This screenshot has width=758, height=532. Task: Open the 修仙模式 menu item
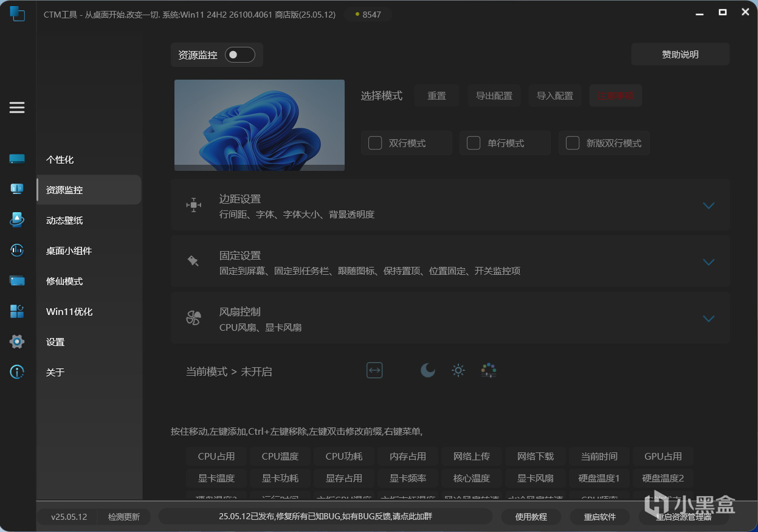coord(89,281)
